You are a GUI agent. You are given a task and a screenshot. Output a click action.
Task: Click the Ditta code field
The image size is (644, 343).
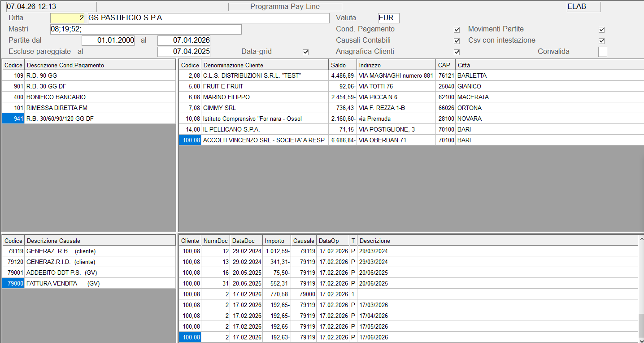click(67, 18)
